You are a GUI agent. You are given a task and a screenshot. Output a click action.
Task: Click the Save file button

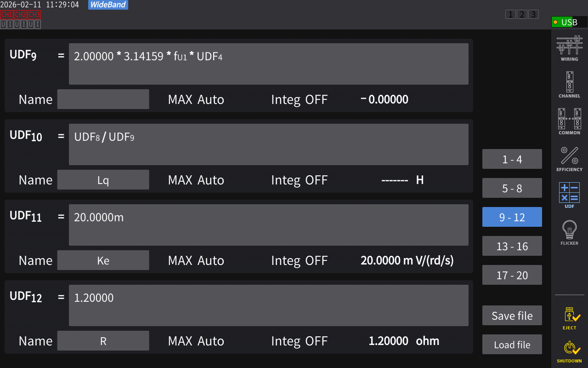click(512, 316)
